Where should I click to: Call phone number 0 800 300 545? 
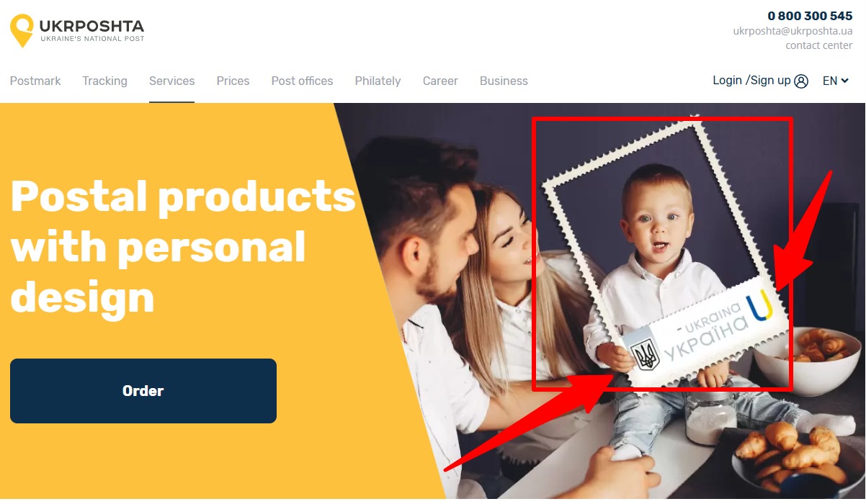[x=810, y=16]
